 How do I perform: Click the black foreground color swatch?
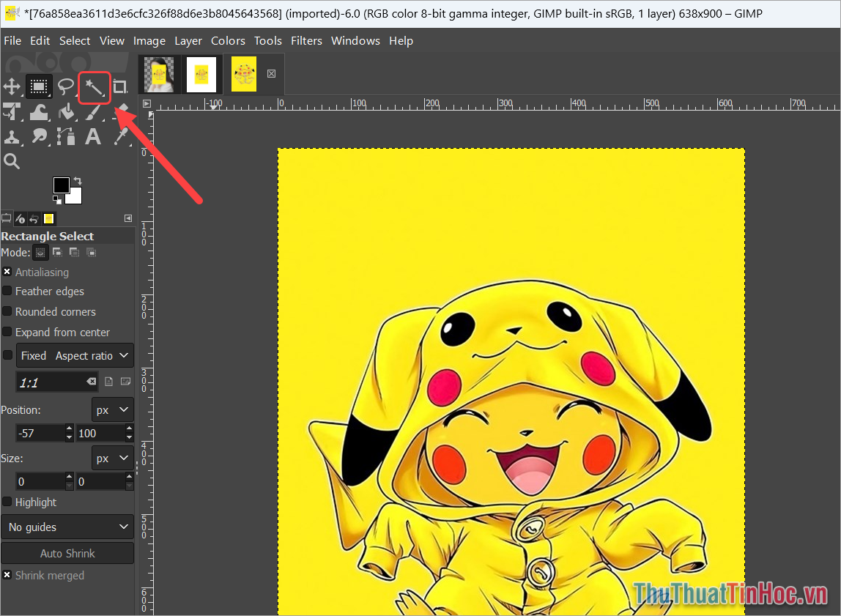pyautogui.click(x=59, y=184)
